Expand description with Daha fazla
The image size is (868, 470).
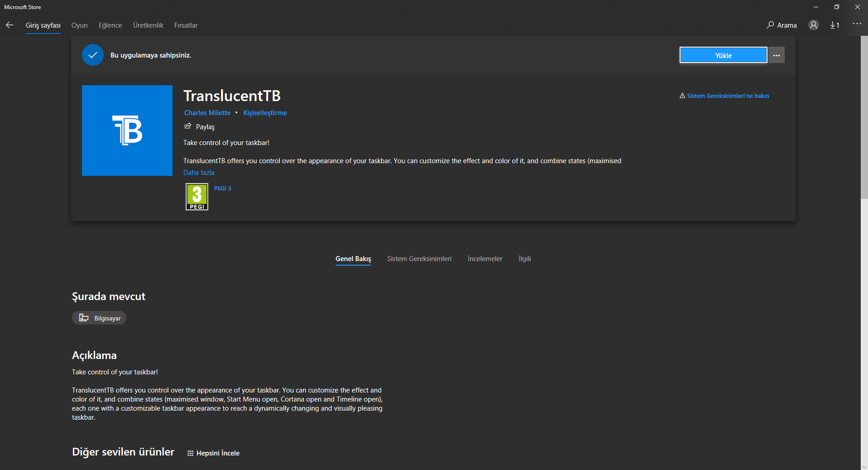pyautogui.click(x=199, y=173)
